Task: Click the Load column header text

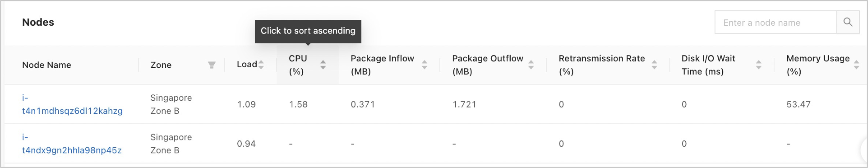Action: tap(247, 65)
